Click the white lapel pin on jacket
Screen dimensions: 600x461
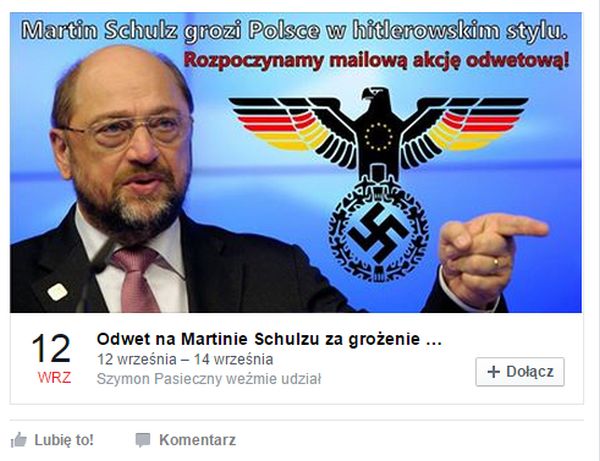pyautogui.click(x=58, y=292)
